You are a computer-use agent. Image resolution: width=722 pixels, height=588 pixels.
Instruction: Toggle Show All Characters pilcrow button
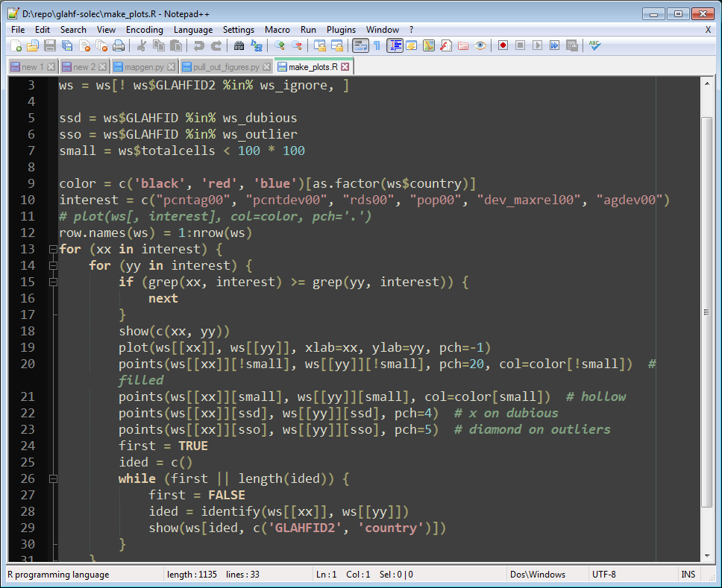[x=377, y=46]
